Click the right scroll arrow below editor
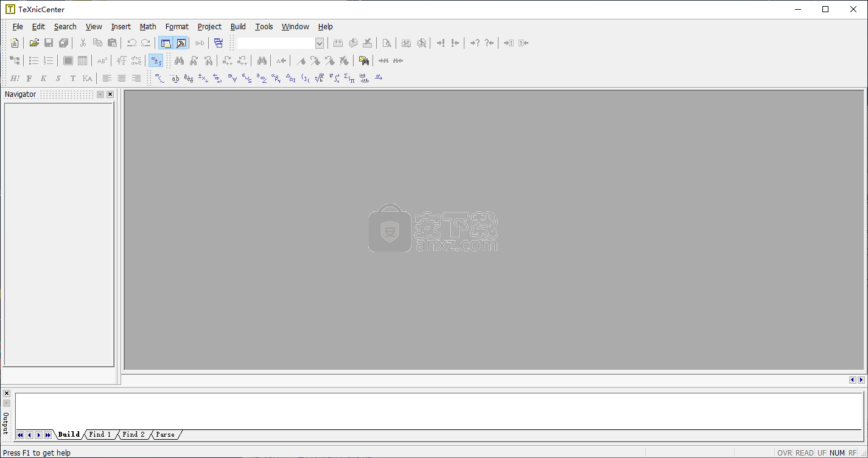This screenshot has width=868, height=458. 861,380
